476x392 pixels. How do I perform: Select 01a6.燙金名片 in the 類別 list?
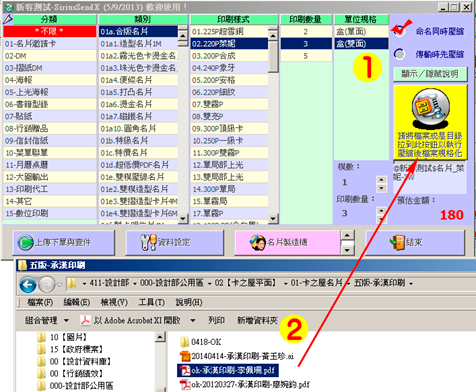pos(138,104)
